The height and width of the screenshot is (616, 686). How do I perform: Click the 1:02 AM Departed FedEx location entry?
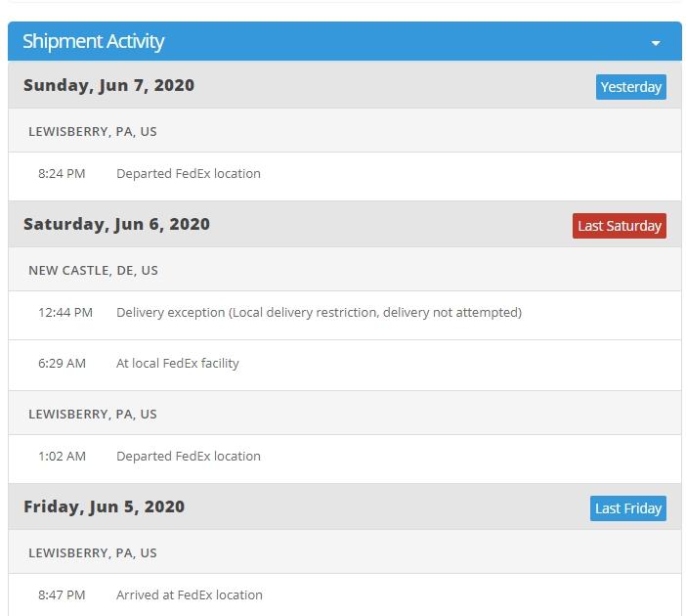coord(189,457)
